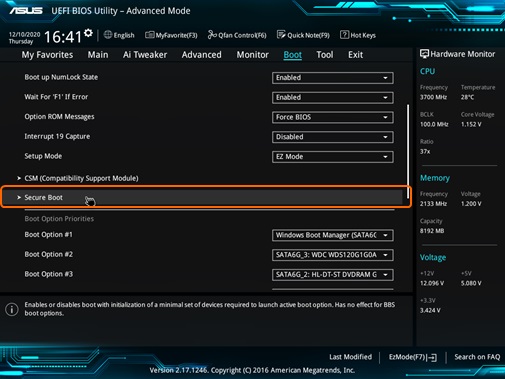Open Interrupt 19 Capture dropdown
Image resolution: width=505 pixels, height=379 pixels.
[333, 137]
